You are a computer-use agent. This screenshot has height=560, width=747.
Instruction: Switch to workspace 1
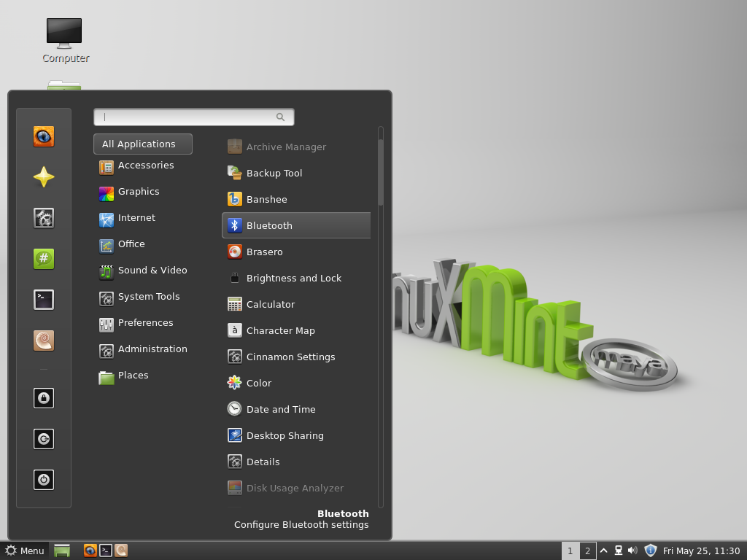(x=570, y=551)
